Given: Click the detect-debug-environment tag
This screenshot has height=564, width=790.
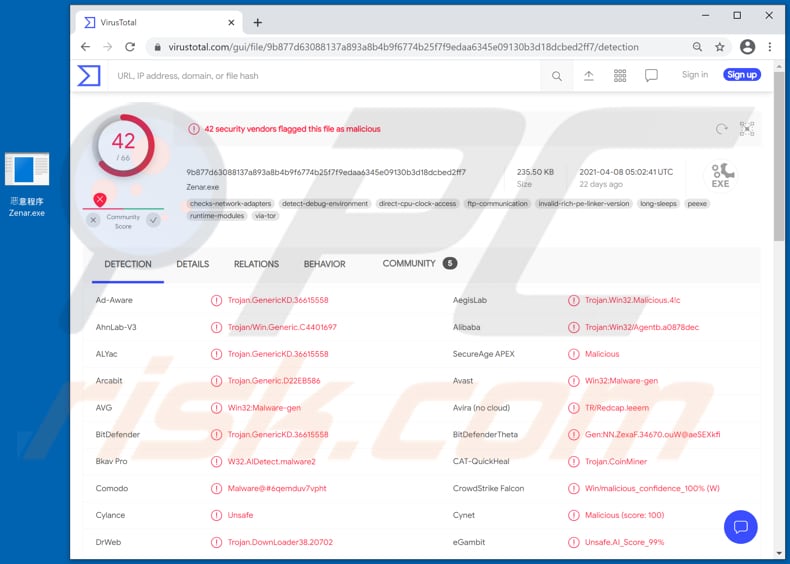Looking at the screenshot, I should click(325, 204).
